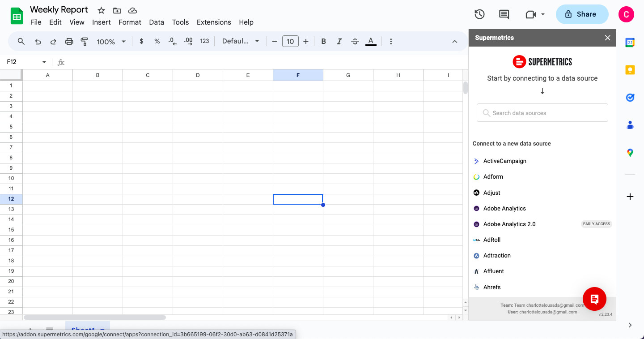Open the search menus magnifier
This screenshot has width=644, height=339.
tap(21, 41)
